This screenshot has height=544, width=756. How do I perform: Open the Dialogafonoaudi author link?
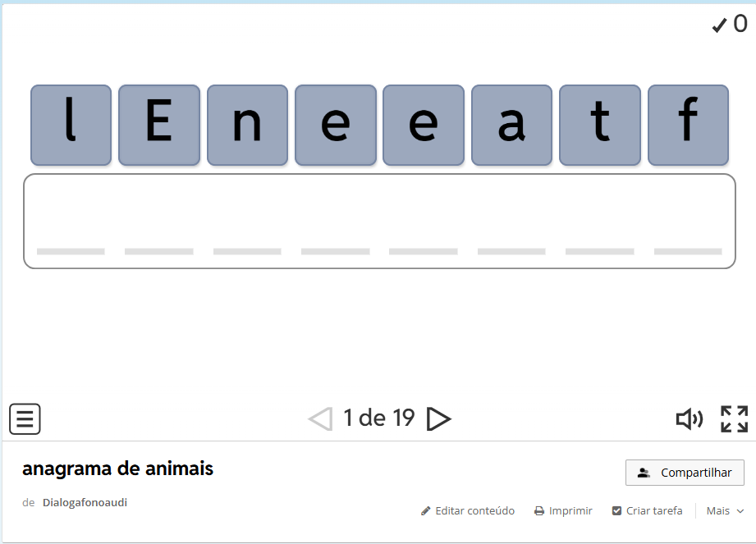pyautogui.click(x=85, y=502)
